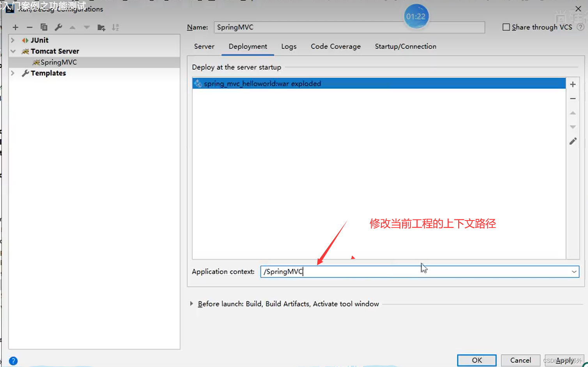Open the help question mark at bottom left
This screenshot has width=588, height=367.
pos(13,361)
